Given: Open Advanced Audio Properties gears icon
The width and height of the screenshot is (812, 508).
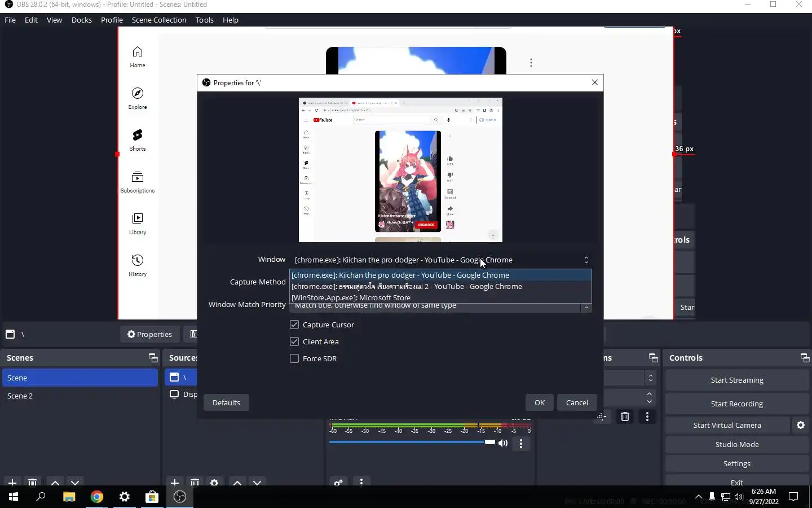Looking at the screenshot, I should point(338,483).
